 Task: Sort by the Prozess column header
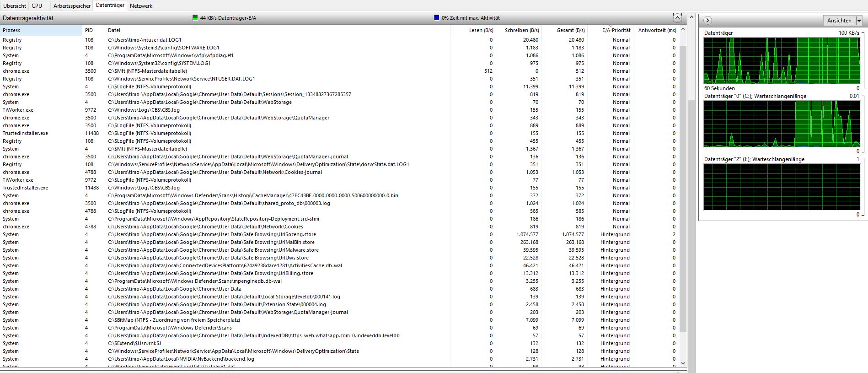[x=41, y=30]
